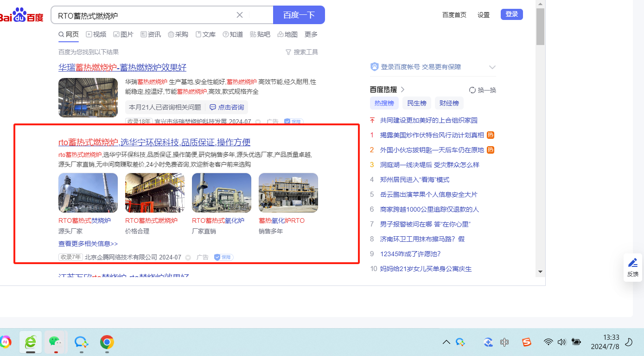Clear the search box with X icon
Screen dimensions: 644x356
click(x=240, y=15)
